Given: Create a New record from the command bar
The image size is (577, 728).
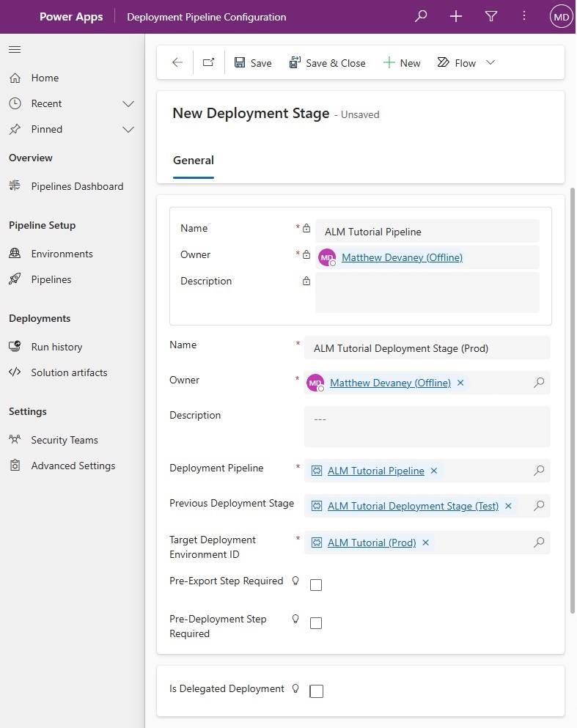Looking at the screenshot, I should 402,62.
